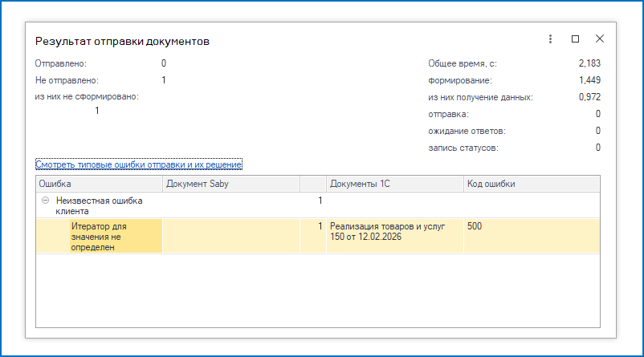Open the typical sending errors and solutions link

tap(139, 164)
